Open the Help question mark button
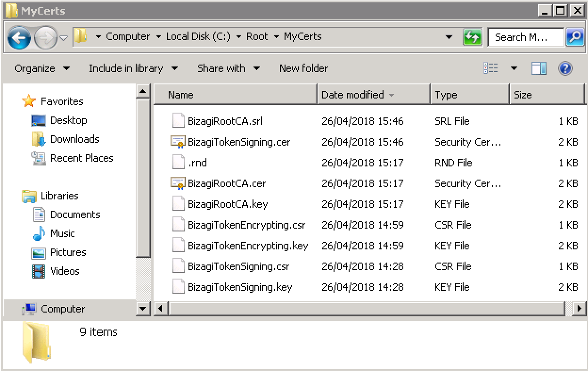The height and width of the screenshot is (371, 588). coord(565,69)
